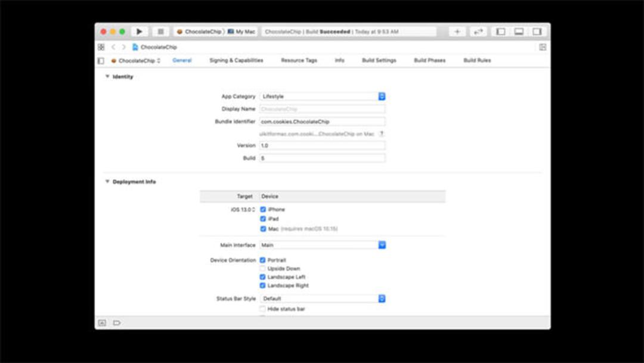Open related items grid icon
The height and width of the screenshot is (363, 644).
tap(101, 47)
